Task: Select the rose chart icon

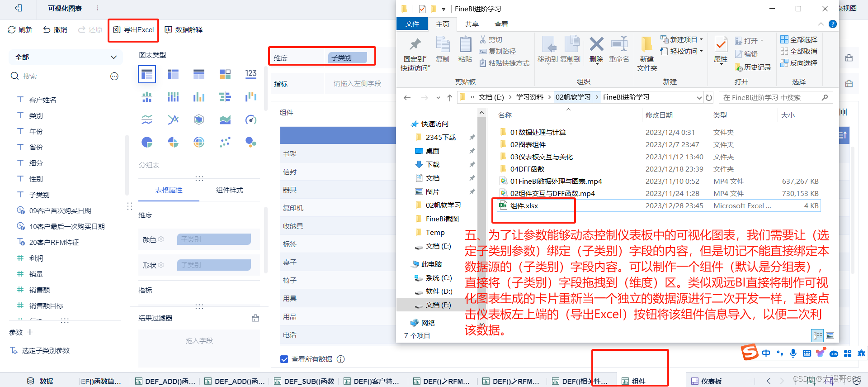Action: (x=173, y=142)
